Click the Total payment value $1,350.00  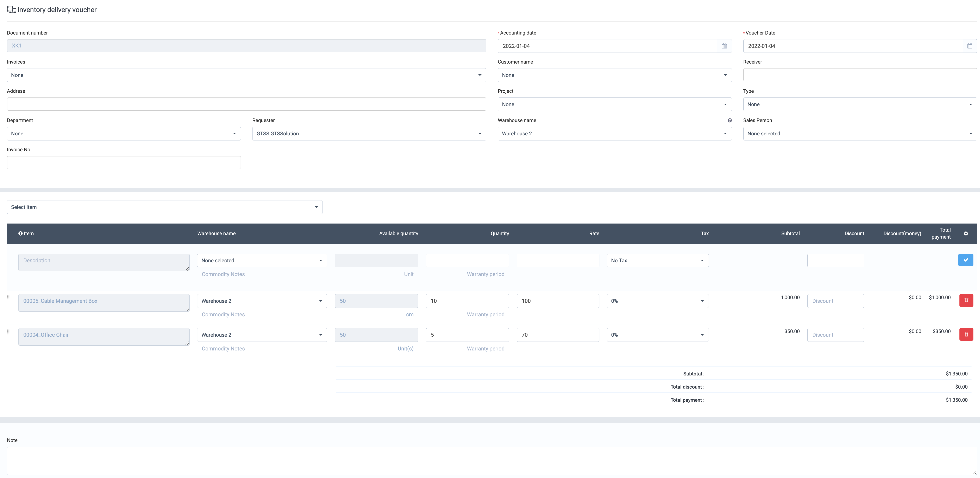pos(956,400)
